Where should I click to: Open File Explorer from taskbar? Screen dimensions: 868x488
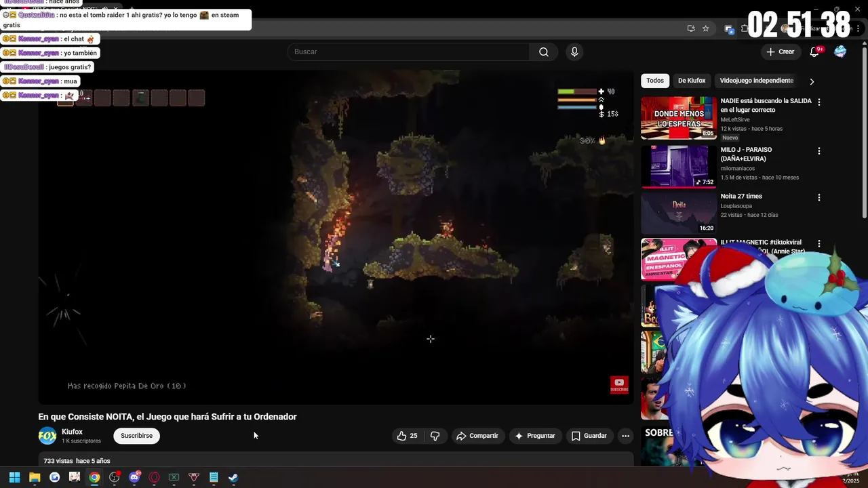point(35,477)
